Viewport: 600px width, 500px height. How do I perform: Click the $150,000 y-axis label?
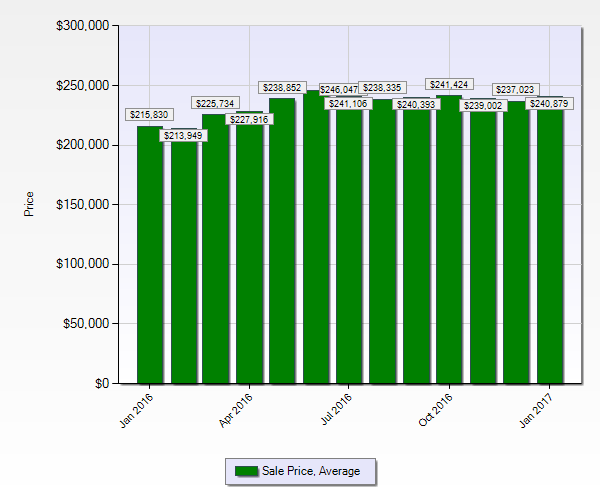[83, 204]
